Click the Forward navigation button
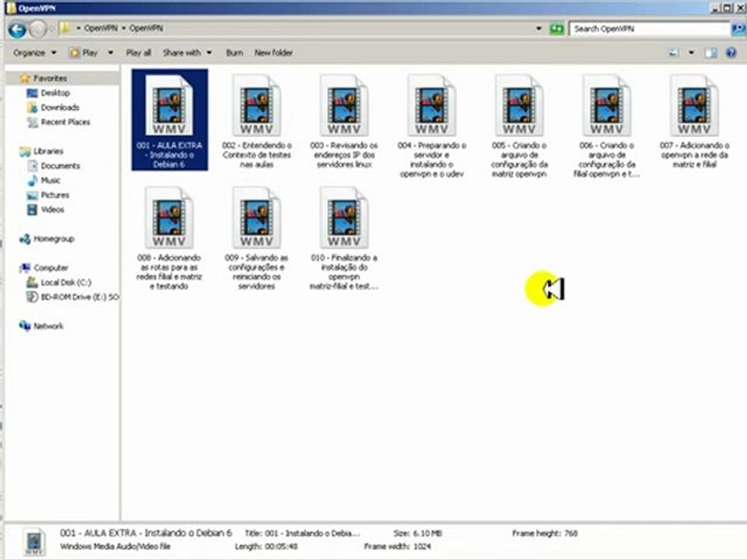 click(x=37, y=30)
